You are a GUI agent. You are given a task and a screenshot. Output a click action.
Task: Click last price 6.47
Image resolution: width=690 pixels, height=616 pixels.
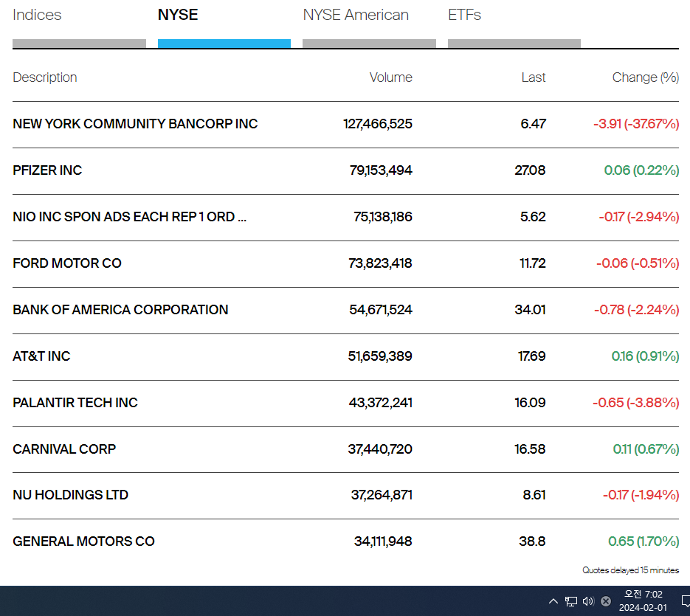(x=533, y=124)
